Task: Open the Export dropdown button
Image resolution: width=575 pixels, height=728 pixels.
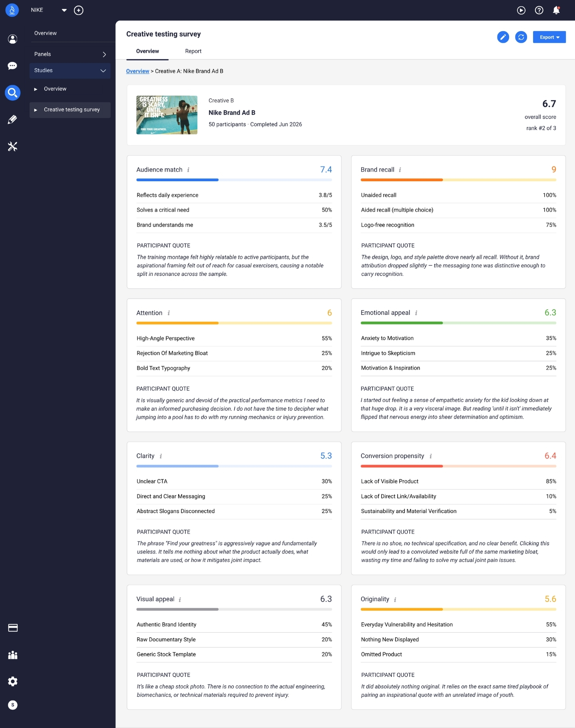Action: (x=549, y=37)
